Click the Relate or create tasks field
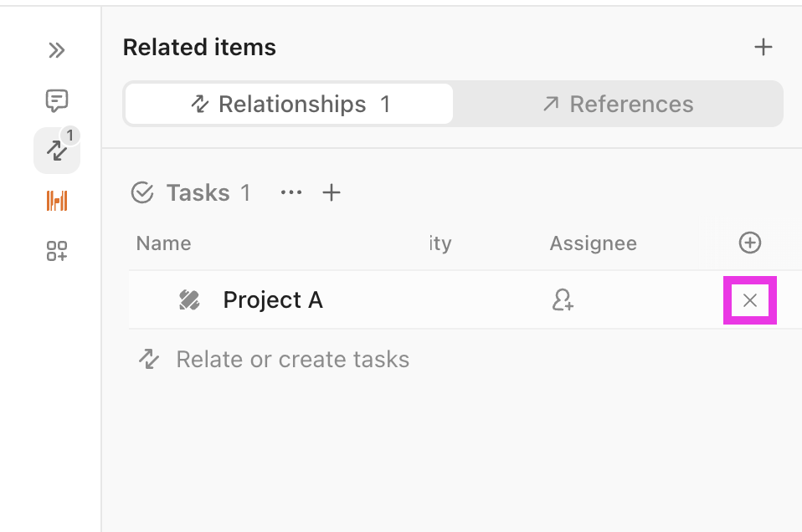The width and height of the screenshot is (802, 532). 292,360
